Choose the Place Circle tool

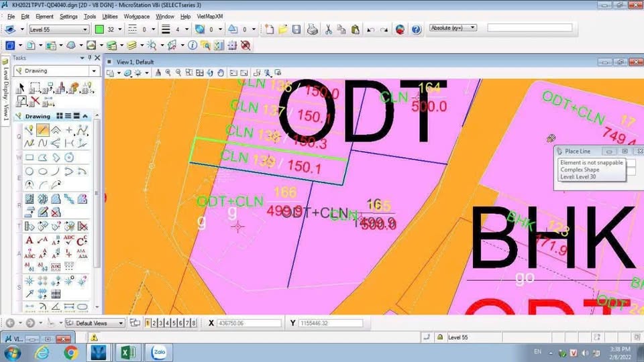(29, 171)
